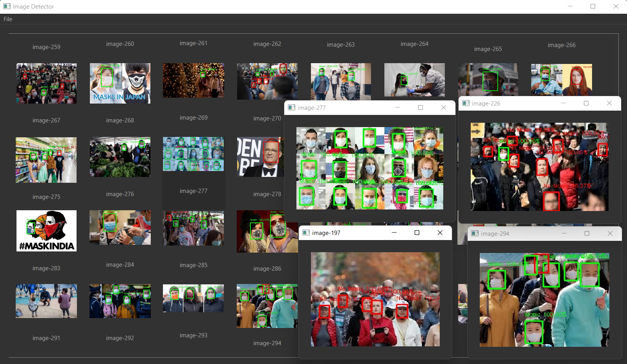This screenshot has width=627, height=364.
Task: Click the image-292 label
Action: (x=120, y=338)
